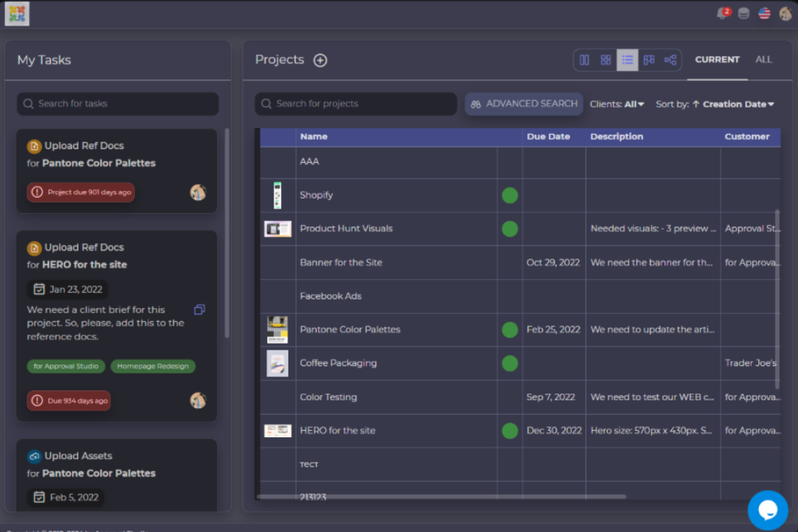
Task: Open the workflow tree view icon
Action: [670, 60]
